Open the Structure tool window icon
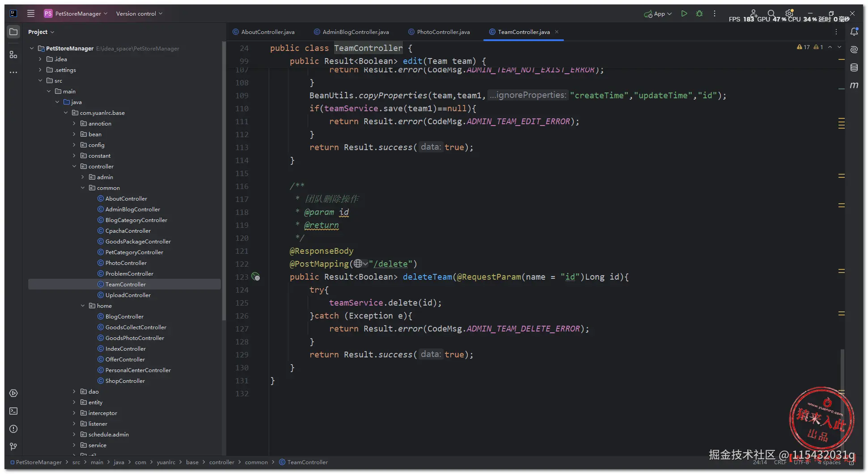The width and height of the screenshot is (868, 474). click(13, 55)
